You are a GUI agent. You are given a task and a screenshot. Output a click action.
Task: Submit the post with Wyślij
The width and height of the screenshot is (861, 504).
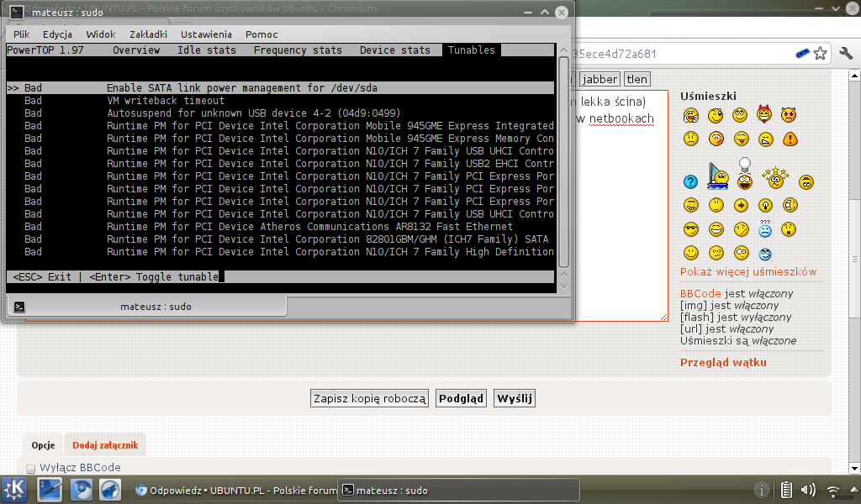click(515, 398)
